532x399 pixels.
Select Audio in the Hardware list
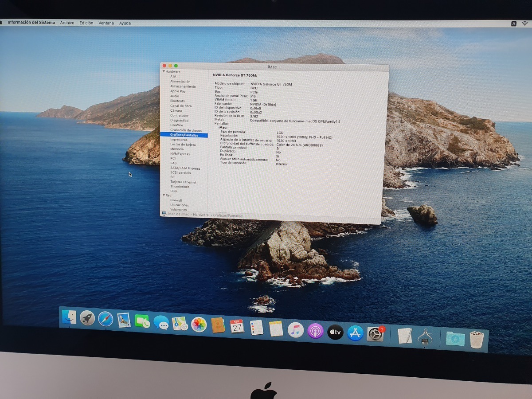[175, 96]
